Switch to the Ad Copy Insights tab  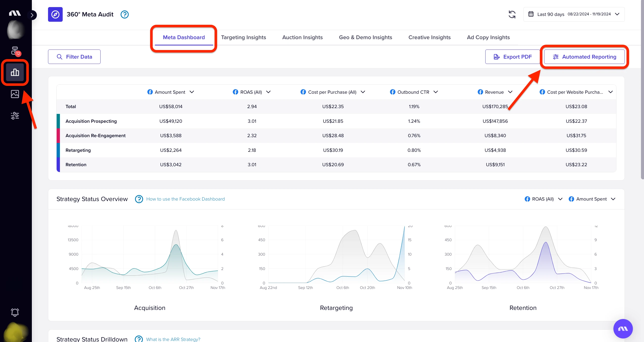point(488,37)
